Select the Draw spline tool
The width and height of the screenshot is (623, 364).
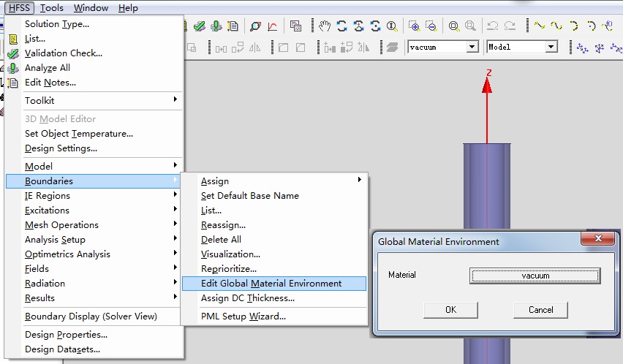(556, 26)
